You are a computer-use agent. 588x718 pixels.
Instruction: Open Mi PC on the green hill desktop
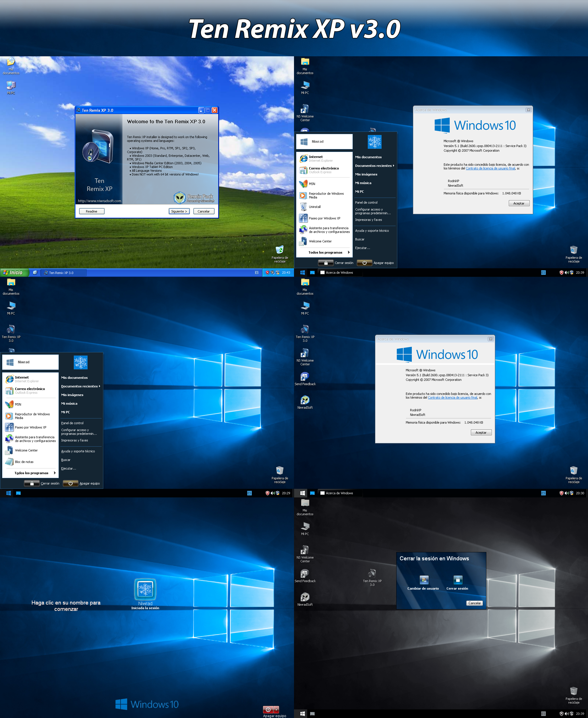(11, 87)
